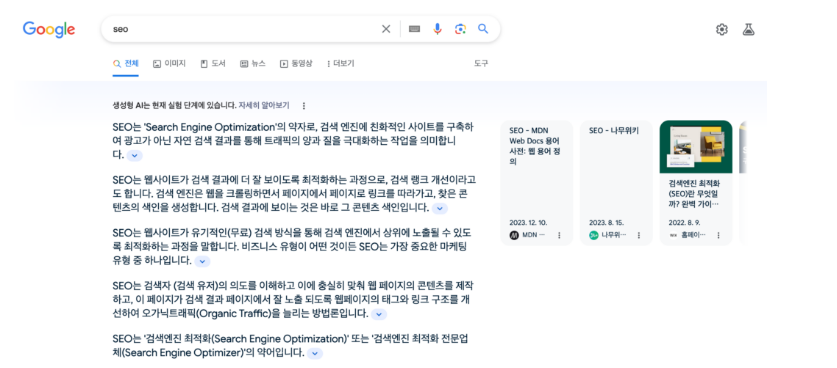Click the date 2023. 8. 15.
The height and width of the screenshot is (368, 837).
pyautogui.click(x=606, y=222)
